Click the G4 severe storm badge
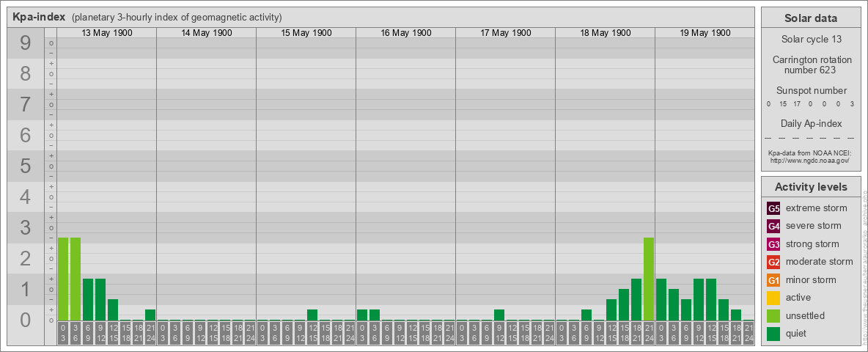Screen dimensions: 868x352 [773, 227]
